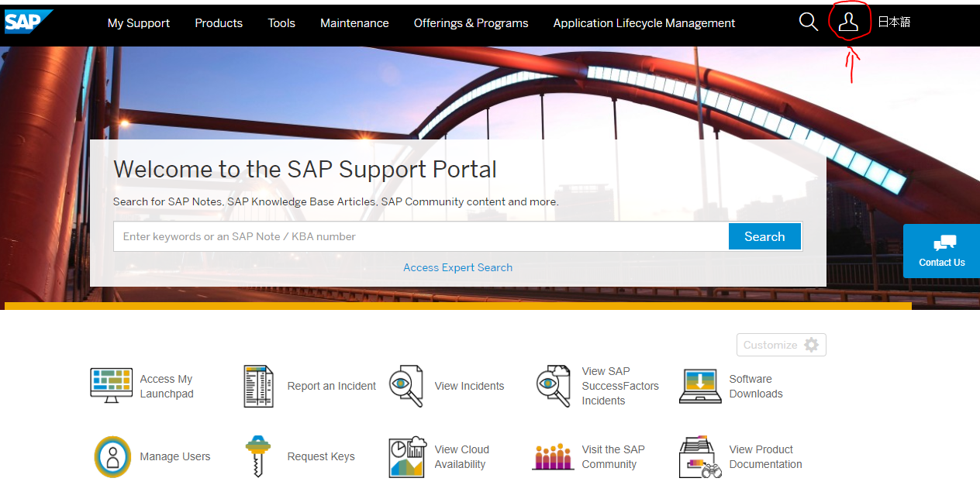Open the View Product Documentation icon
Viewport: 980px width, 492px height.
700,456
